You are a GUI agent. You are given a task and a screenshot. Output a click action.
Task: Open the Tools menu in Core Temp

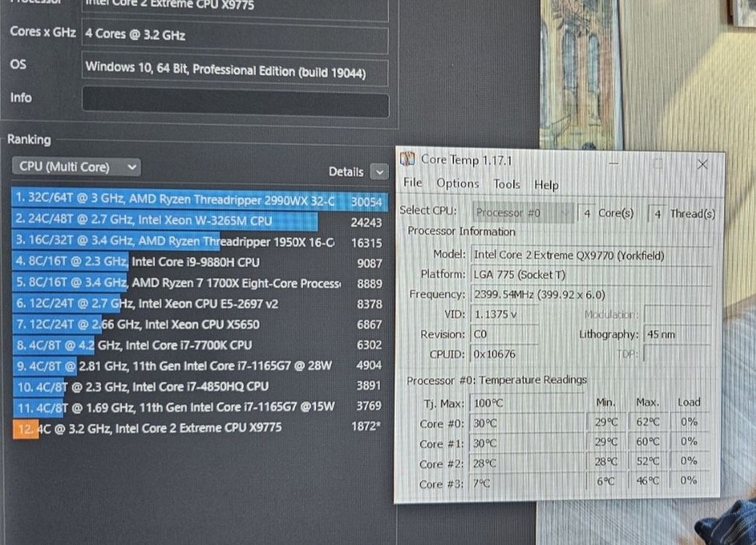click(x=507, y=184)
